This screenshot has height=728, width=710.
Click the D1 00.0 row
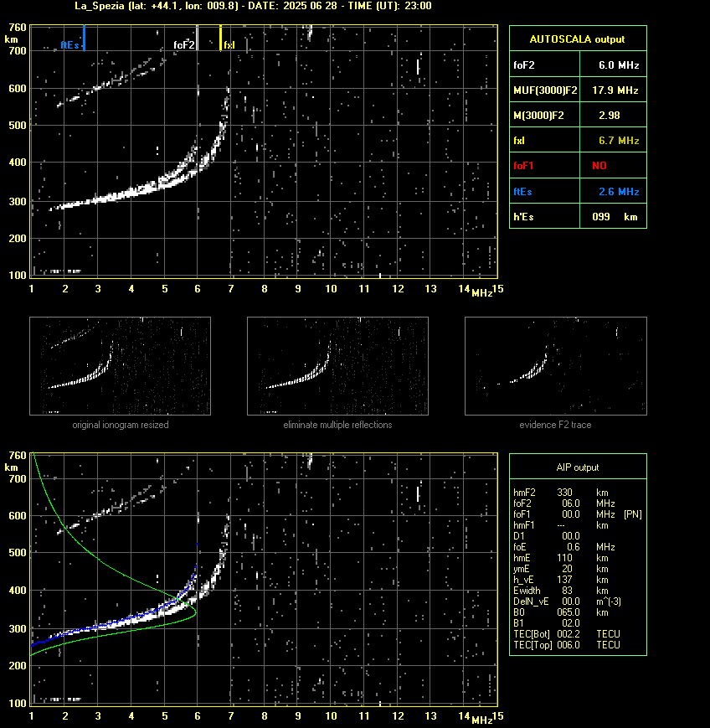point(547,536)
